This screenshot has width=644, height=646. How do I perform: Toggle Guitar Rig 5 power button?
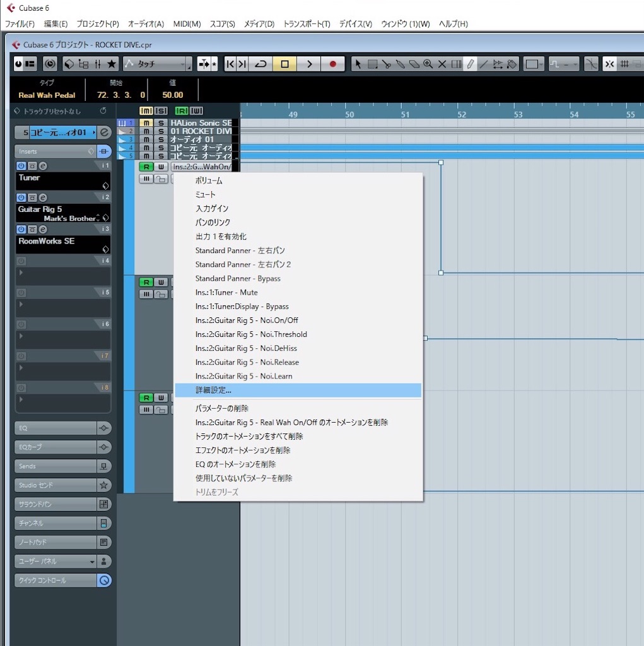(x=21, y=197)
